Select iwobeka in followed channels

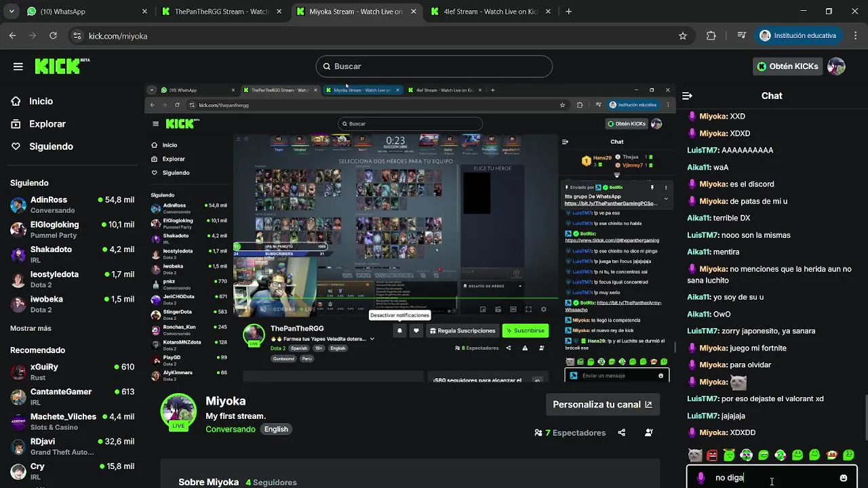[x=72, y=304]
